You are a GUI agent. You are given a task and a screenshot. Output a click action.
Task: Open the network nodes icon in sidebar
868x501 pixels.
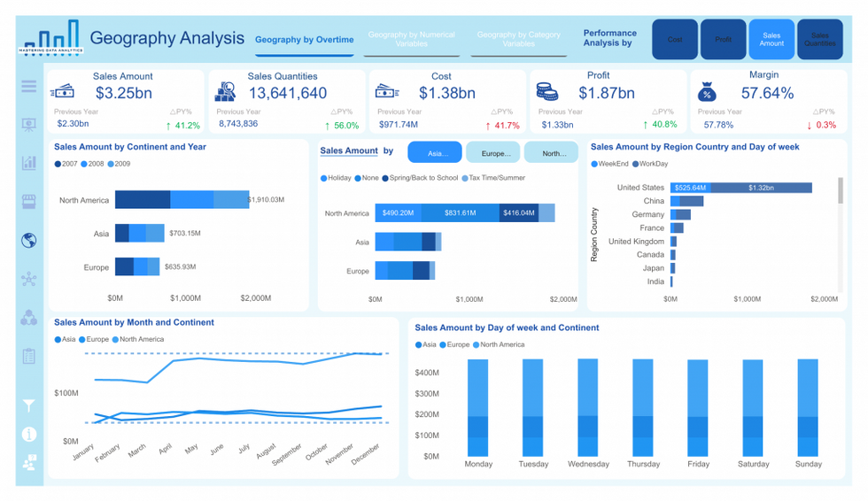28,279
